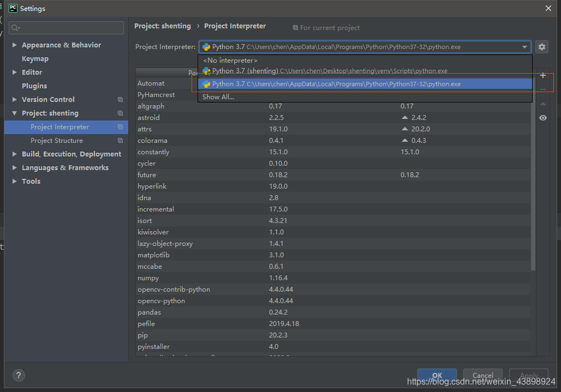
Task: Click the OK button
Action: pos(437,375)
